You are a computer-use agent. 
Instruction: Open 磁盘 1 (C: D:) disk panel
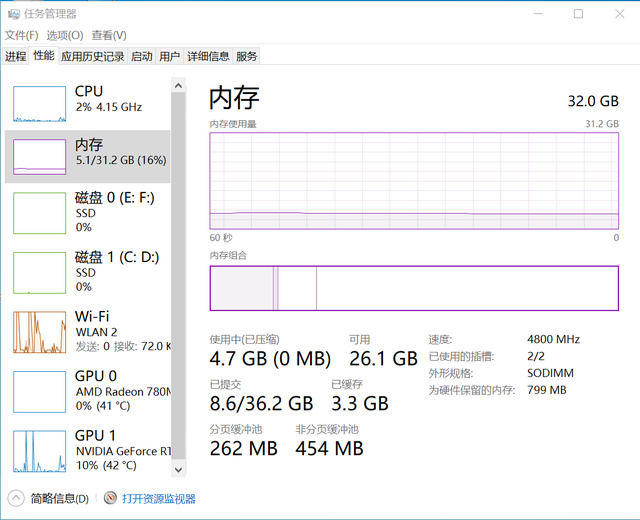point(40,271)
